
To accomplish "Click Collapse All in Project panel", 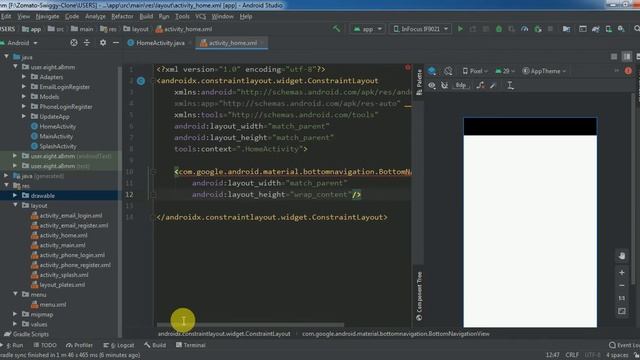I will pos(87,42).
